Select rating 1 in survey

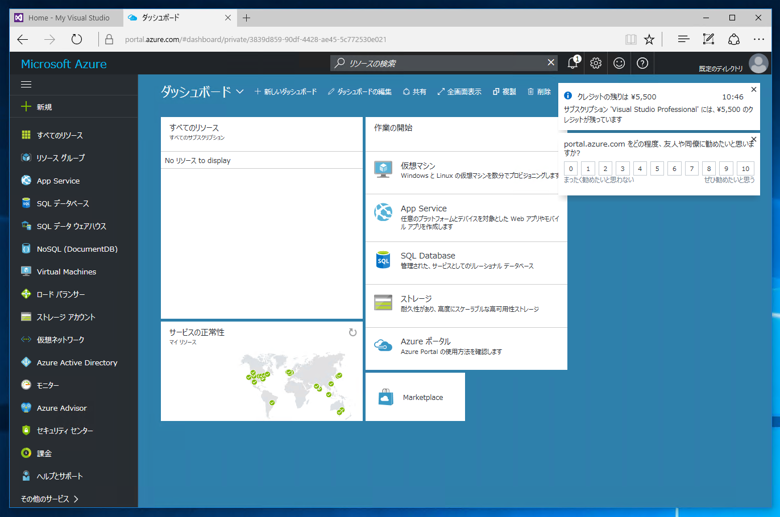coord(588,169)
